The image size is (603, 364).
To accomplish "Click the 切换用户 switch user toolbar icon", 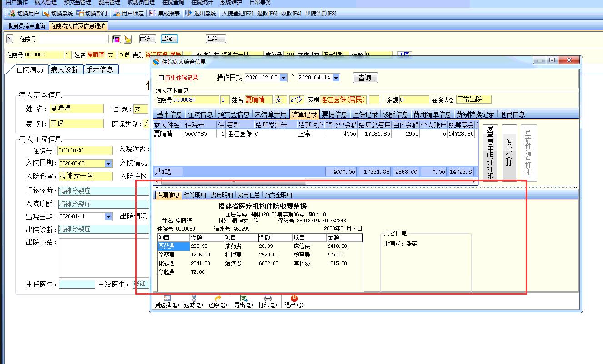I will click(12, 14).
